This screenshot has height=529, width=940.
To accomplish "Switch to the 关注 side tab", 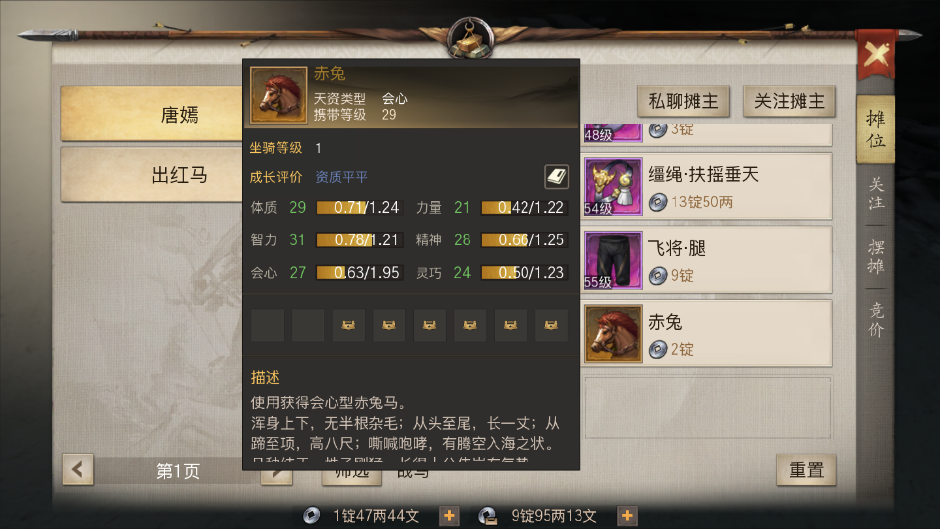I will (x=876, y=193).
